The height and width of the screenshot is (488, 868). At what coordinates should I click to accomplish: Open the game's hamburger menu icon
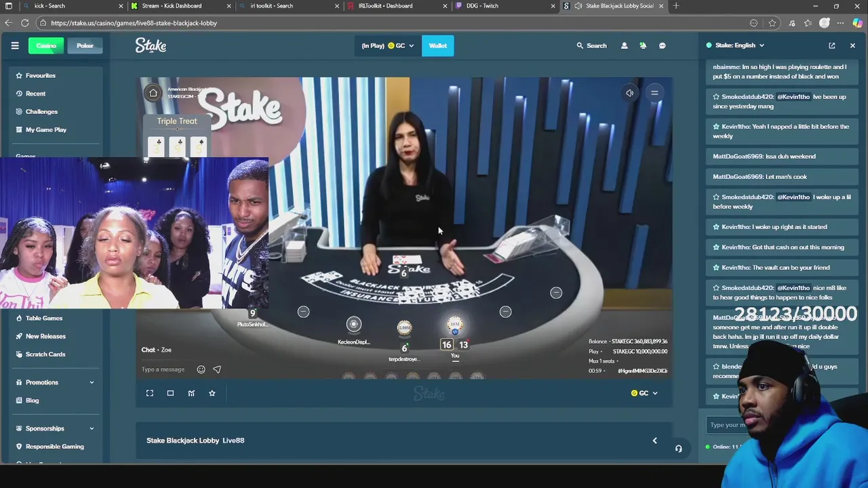pyautogui.click(x=654, y=93)
